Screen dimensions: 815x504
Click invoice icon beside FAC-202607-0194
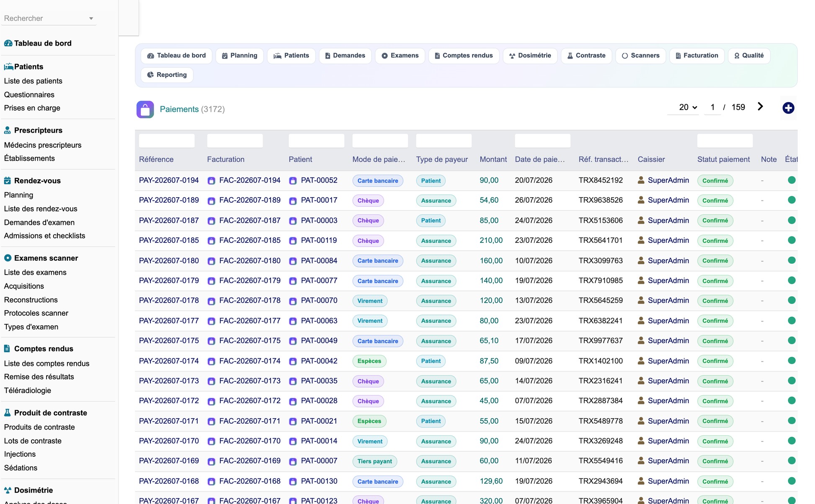coord(211,181)
